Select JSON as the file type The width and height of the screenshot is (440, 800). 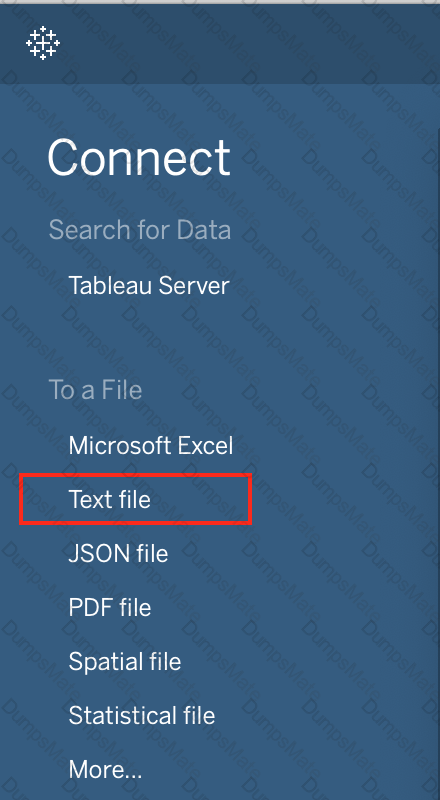coord(118,554)
